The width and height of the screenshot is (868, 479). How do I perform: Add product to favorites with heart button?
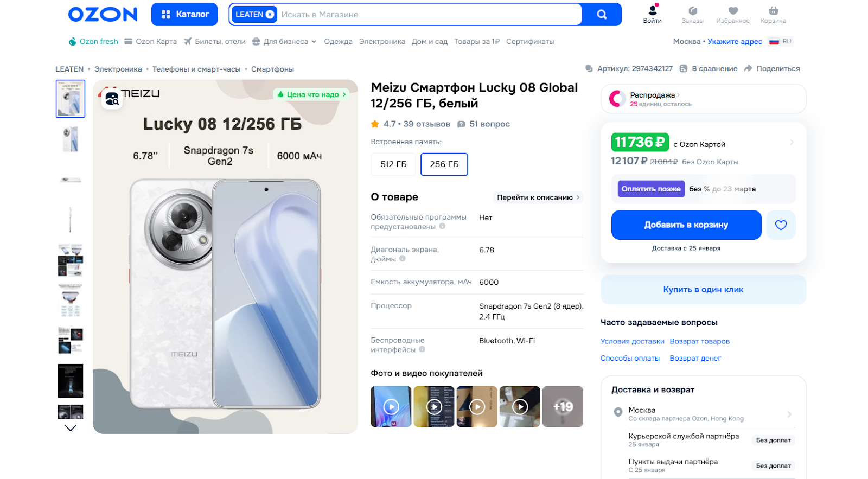click(x=781, y=225)
